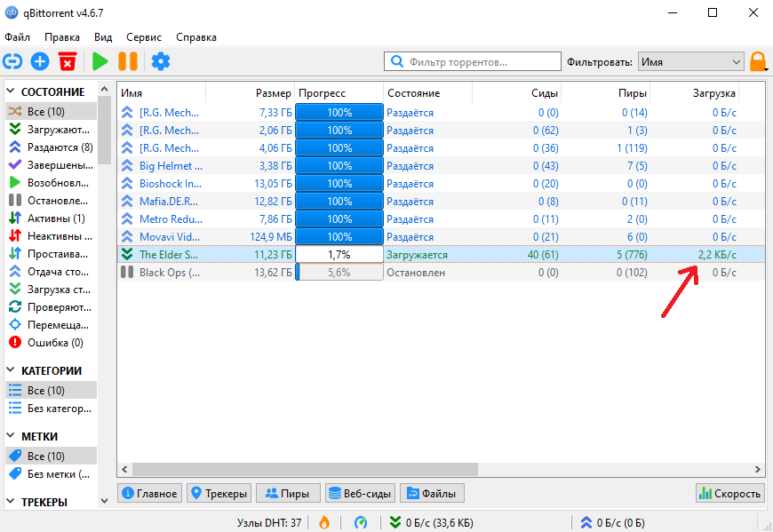Select the Загрузка стоит filter
Viewport: 773px width, 532px height.
(x=52, y=290)
